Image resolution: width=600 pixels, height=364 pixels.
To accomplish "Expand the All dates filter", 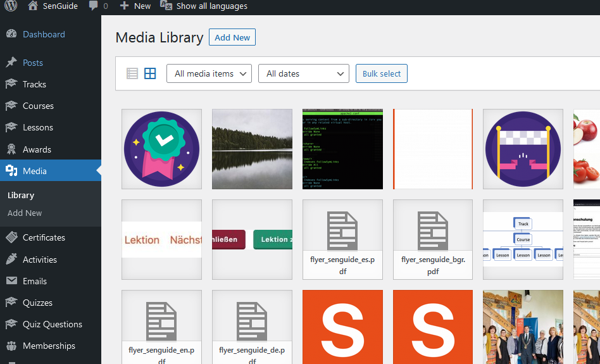I will coord(303,73).
